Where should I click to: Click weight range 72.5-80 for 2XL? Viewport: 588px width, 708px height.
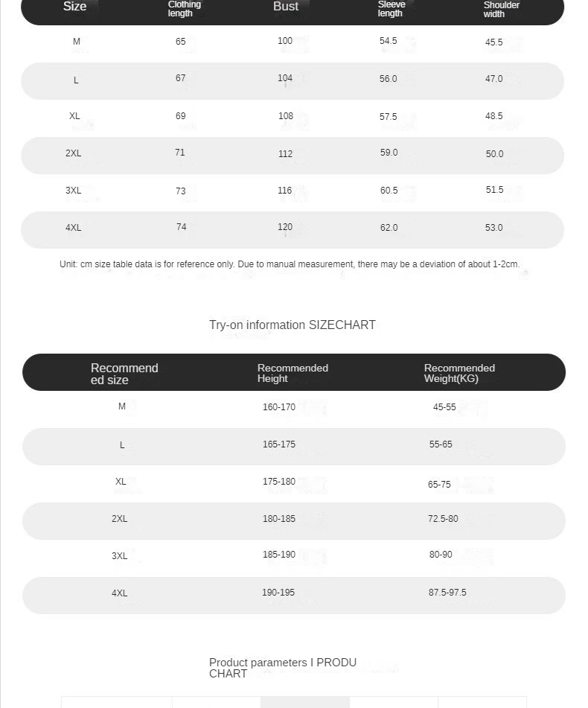(x=443, y=518)
